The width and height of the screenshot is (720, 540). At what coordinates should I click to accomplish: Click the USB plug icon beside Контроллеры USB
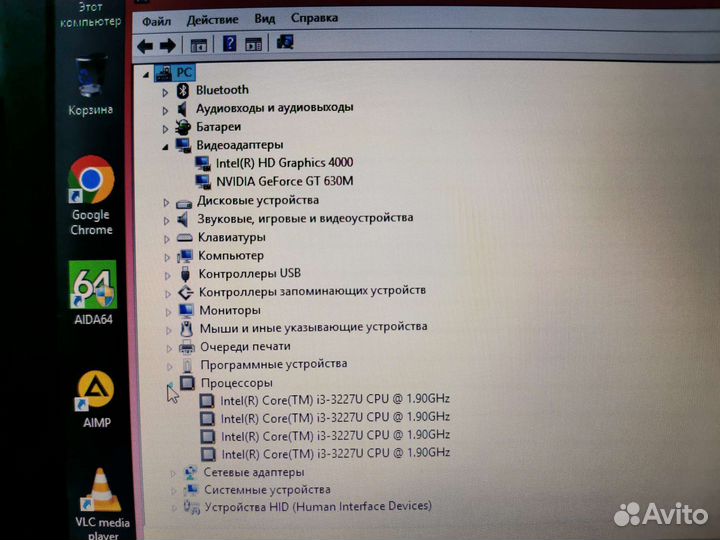pyautogui.click(x=186, y=275)
